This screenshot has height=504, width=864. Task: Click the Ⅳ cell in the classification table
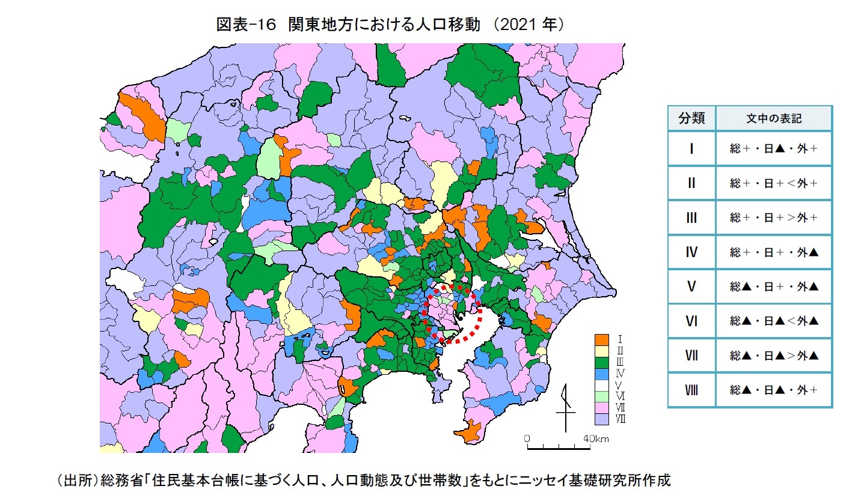(691, 252)
